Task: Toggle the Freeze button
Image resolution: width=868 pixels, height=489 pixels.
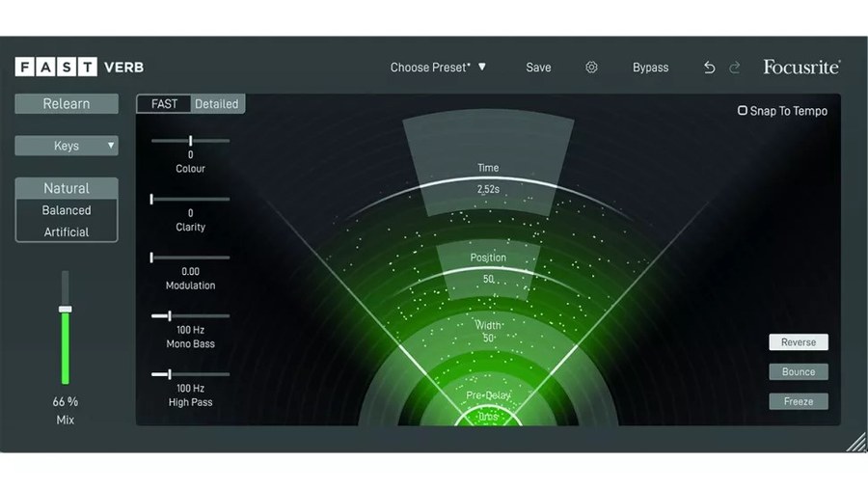Action: (799, 401)
